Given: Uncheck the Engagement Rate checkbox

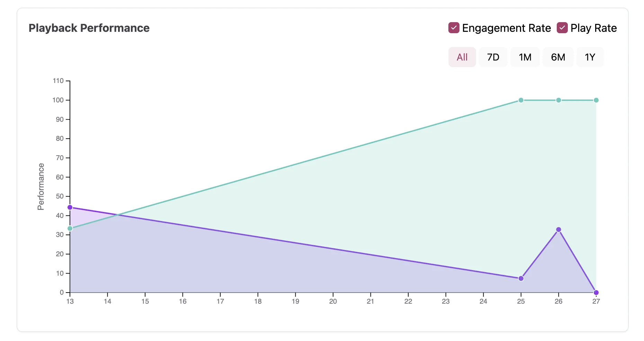Looking at the screenshot, I should point(454,28).
